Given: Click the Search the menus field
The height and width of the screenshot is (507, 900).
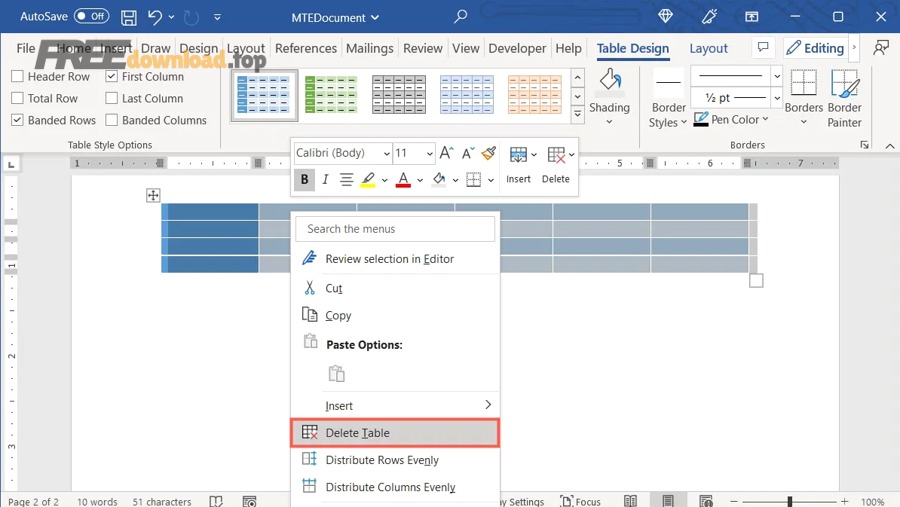Looking at the screenshot, I should (395, 229).
